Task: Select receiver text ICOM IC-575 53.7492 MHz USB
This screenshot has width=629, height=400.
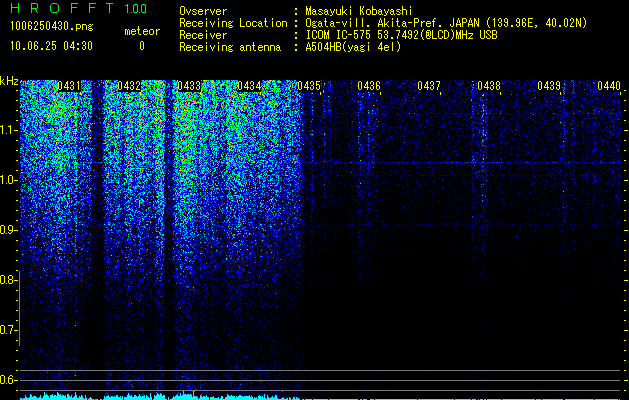Action: (x=401, y=35)
